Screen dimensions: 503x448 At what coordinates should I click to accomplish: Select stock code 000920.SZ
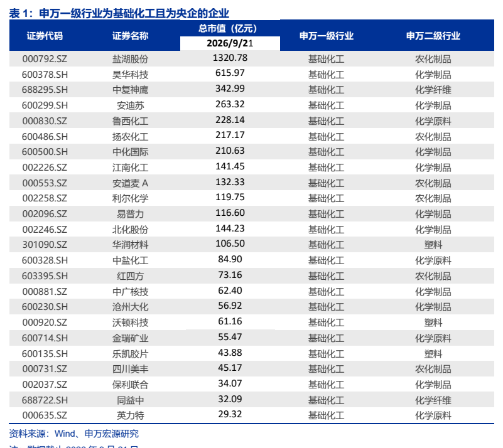[45, 323]
